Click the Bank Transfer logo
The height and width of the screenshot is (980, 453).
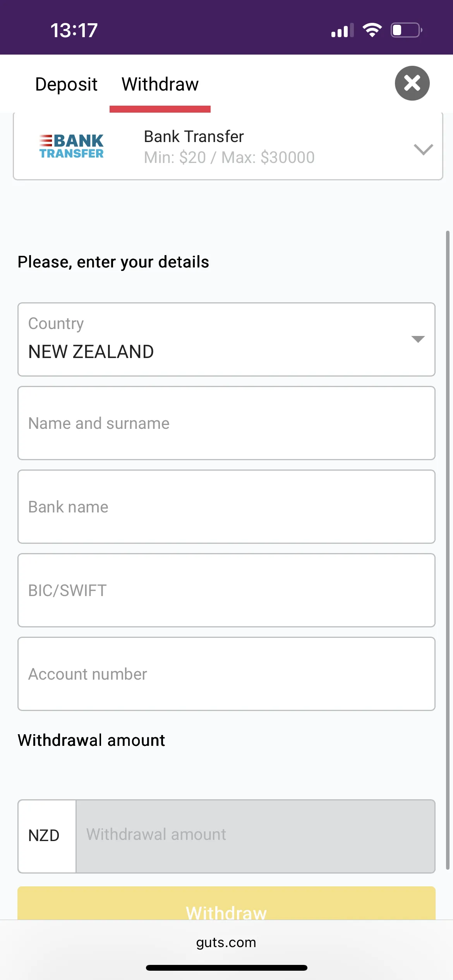click(x=72, y=146)
